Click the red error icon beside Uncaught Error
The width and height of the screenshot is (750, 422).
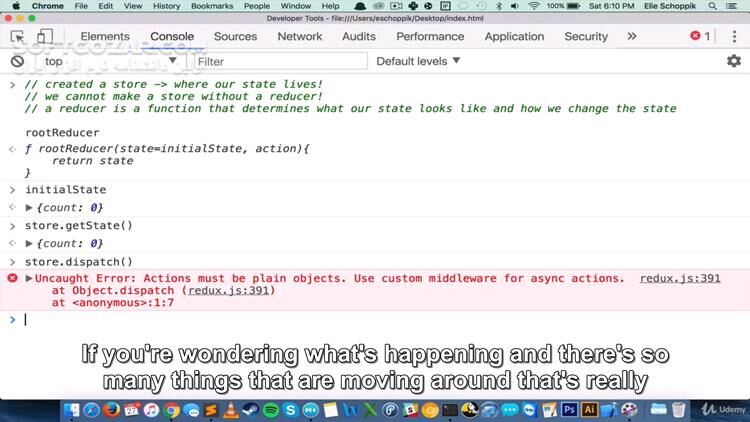[13, 278]
